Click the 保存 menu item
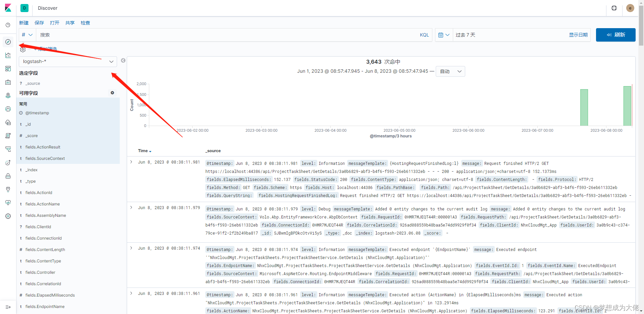644x314 pixels. pyautogui.click(x=39, y=22)
